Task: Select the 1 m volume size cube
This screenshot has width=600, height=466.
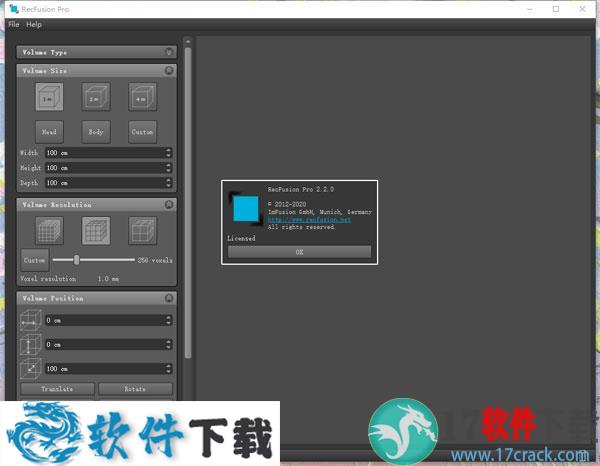Action: 49,97
